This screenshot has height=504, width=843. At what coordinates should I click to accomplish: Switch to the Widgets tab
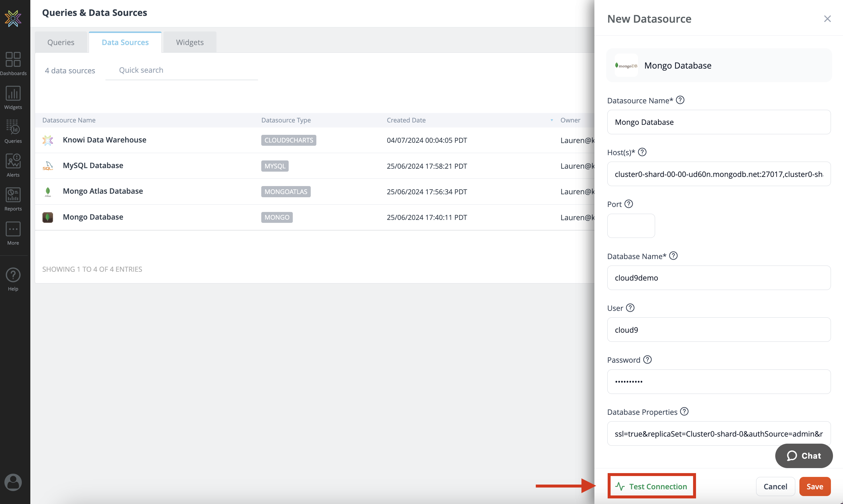190,42
